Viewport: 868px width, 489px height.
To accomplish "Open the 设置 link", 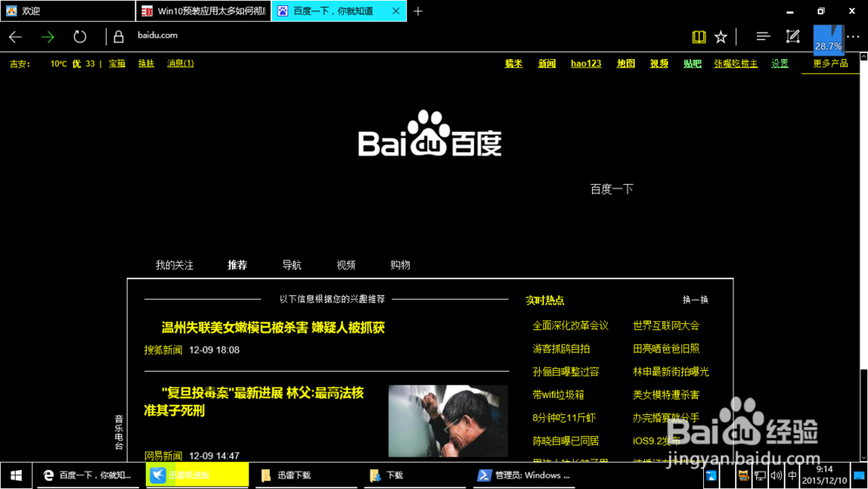I will pyautogui.click(x=780, y=63).
